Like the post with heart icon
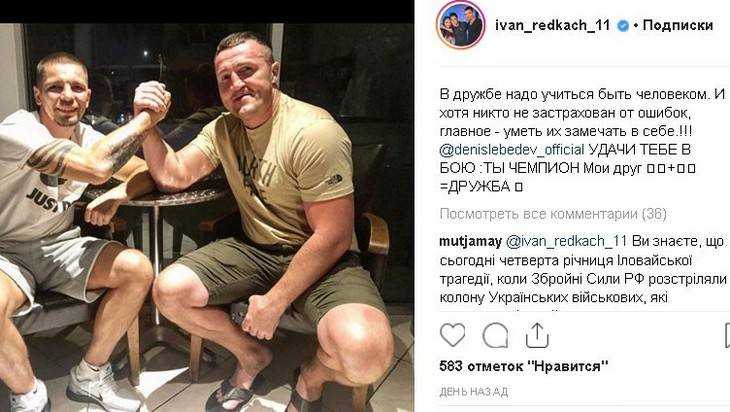730x412 pixels. click(x=452, y=335)
